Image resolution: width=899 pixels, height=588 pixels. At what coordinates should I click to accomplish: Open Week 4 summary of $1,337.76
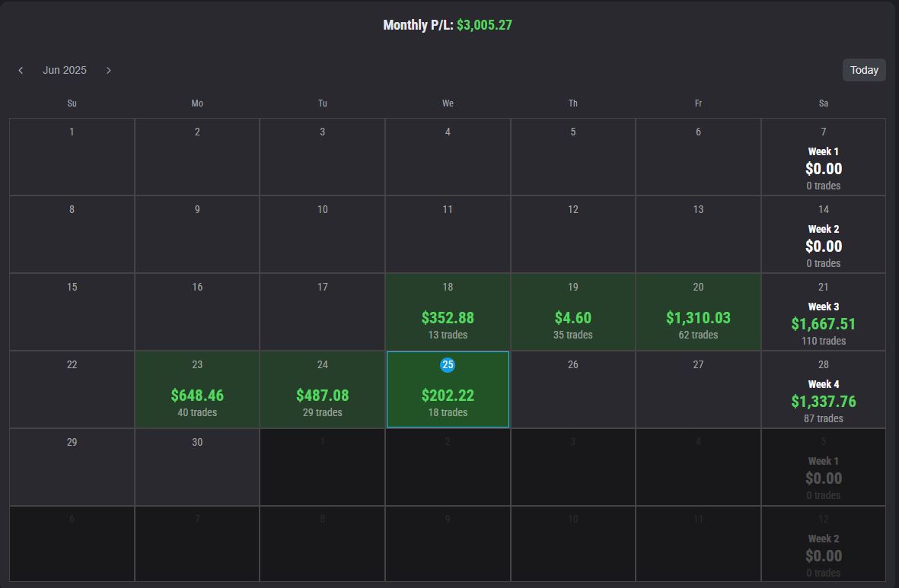pyautogui.click(x=823, y=401)
